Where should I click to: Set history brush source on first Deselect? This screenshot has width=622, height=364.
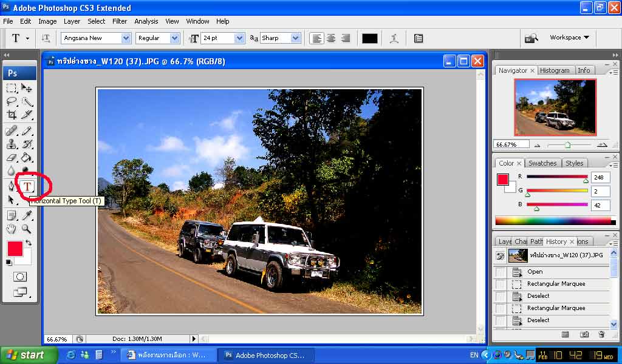pos(501,296)
